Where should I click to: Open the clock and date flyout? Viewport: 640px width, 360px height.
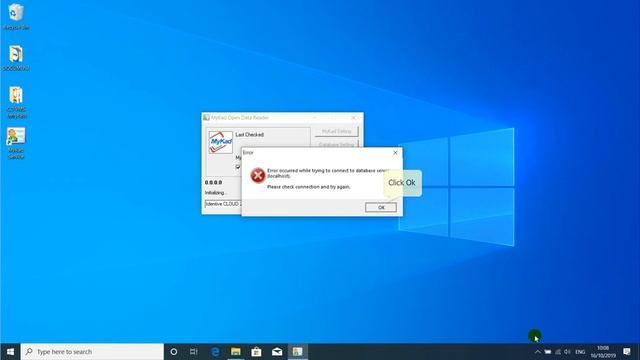pyautogui.click(x=603, y=352)
